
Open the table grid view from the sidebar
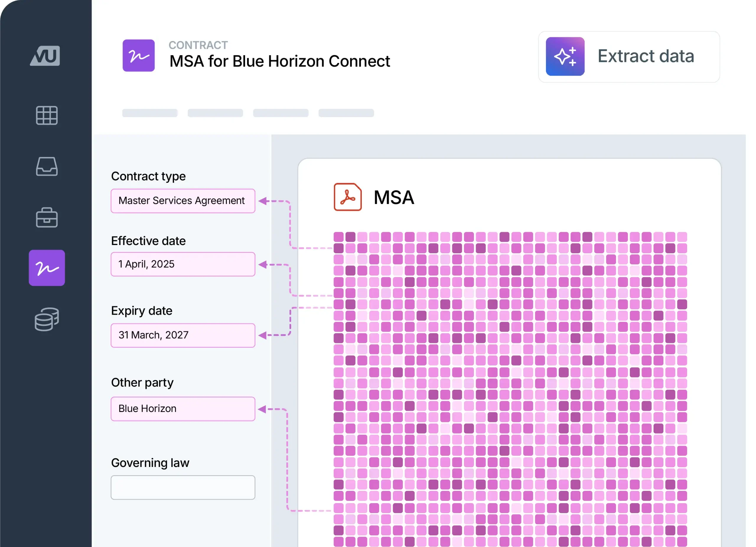point(47,116)
